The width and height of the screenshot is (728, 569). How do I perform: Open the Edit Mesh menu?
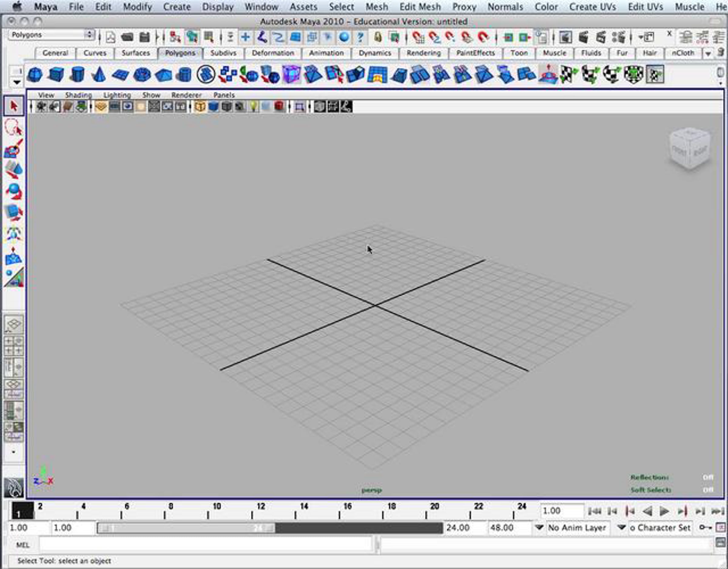pyautogui.click(x=420, y=7)
